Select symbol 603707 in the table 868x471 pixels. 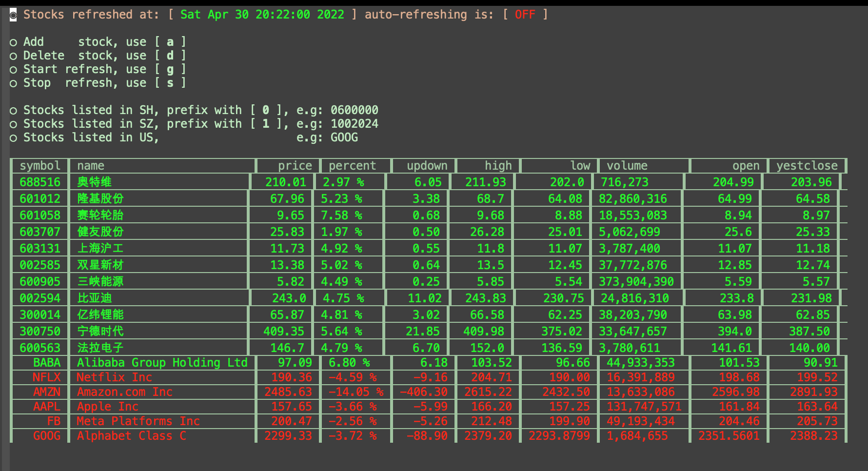(40, 232)
